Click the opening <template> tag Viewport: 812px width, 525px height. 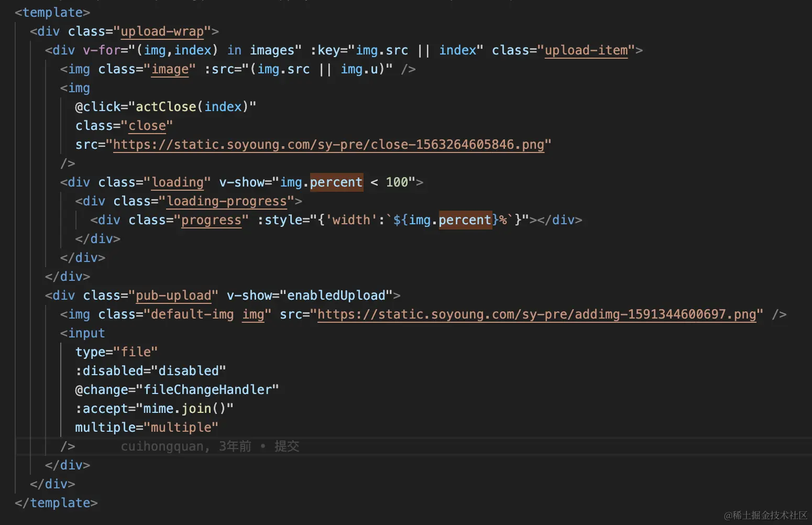tap(52, 13)
